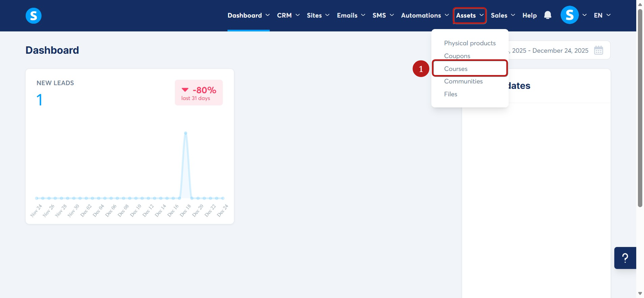Expand the Emails menu chevron
Screen dimensions: 644x298
click(x=363, y=15)
